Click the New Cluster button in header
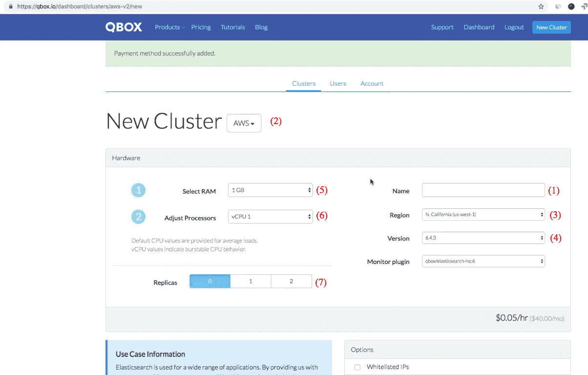The width and height of the screenshot is (588, 375). coord(551,27)
